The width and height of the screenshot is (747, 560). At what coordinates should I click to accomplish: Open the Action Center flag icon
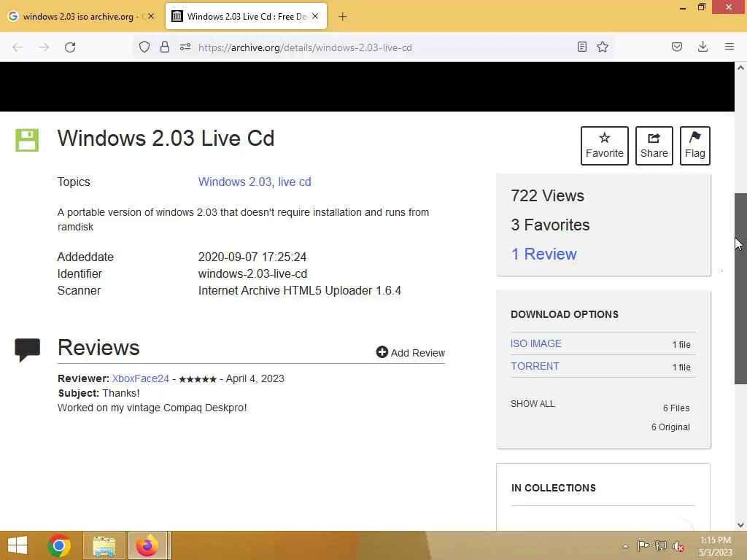[643, 546]
